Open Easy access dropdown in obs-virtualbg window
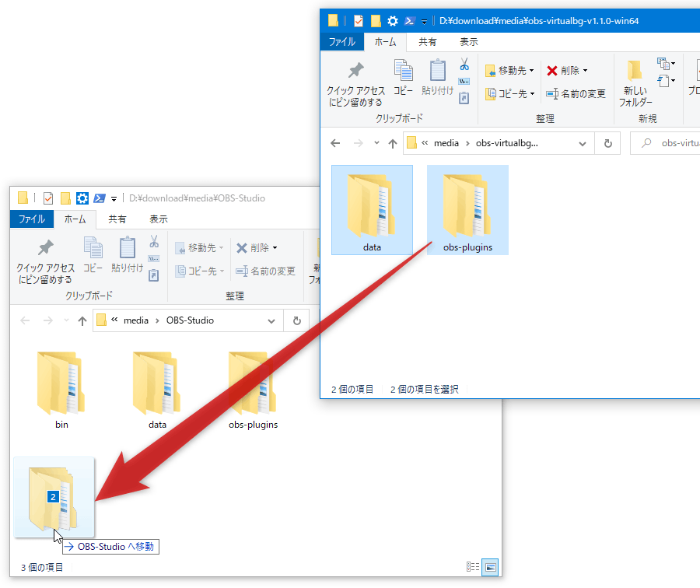The width and height of the screenshot is (700, 588). click(x=666, y=81)
